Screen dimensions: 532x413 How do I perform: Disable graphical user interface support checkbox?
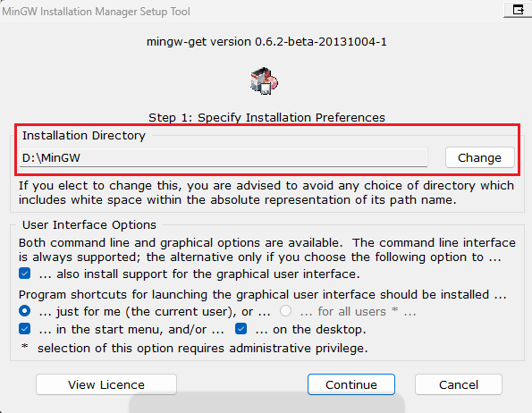point(25,274)
